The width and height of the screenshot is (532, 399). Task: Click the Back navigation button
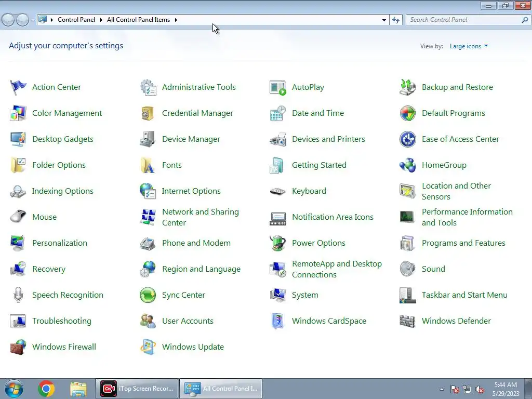click(7, 20)
